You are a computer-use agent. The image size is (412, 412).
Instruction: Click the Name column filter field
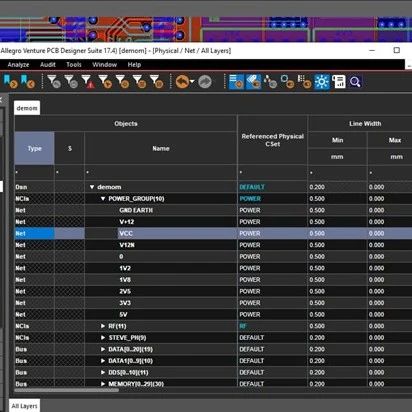161,173
